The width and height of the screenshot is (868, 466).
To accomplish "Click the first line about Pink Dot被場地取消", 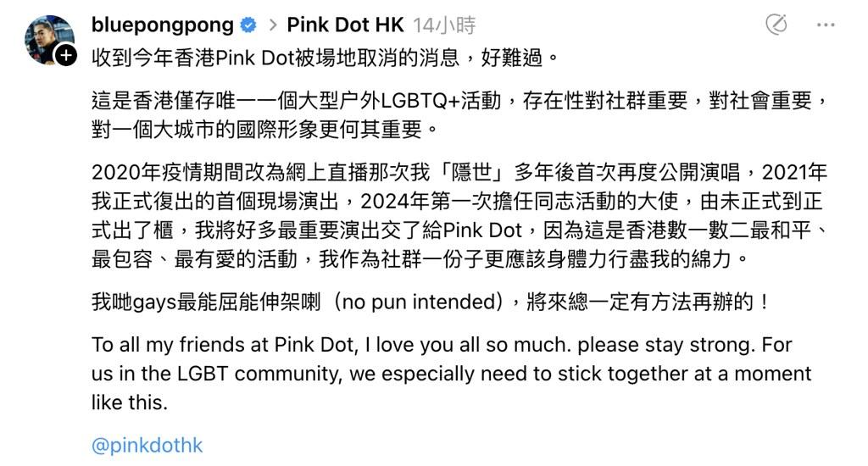I will click(325, 58).
